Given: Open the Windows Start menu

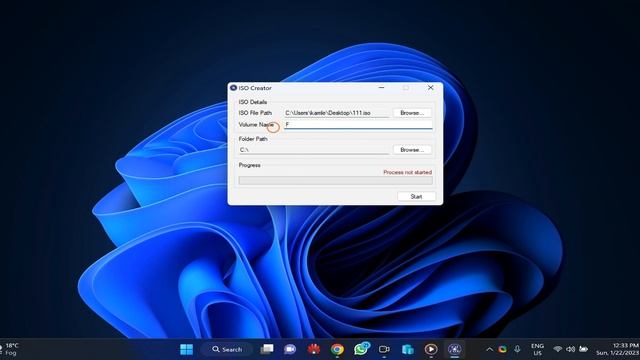Looking at the screenshot, I should point(187,349).
